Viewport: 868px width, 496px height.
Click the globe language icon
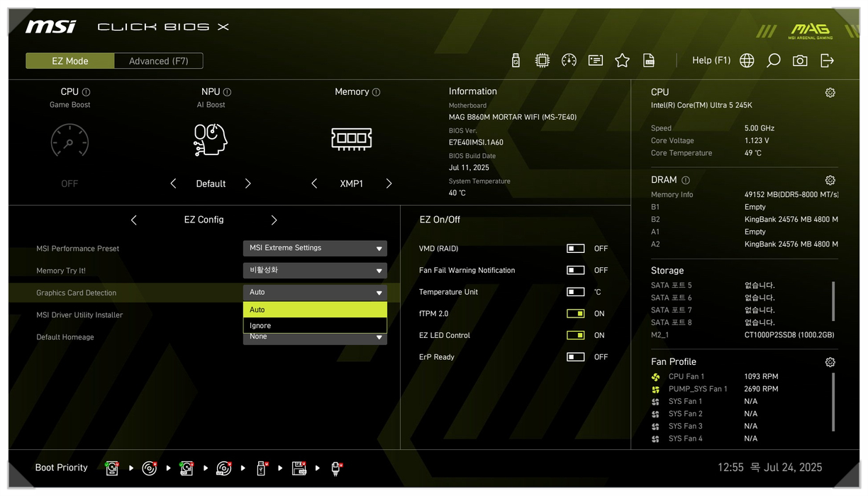(x=747, y=61)
